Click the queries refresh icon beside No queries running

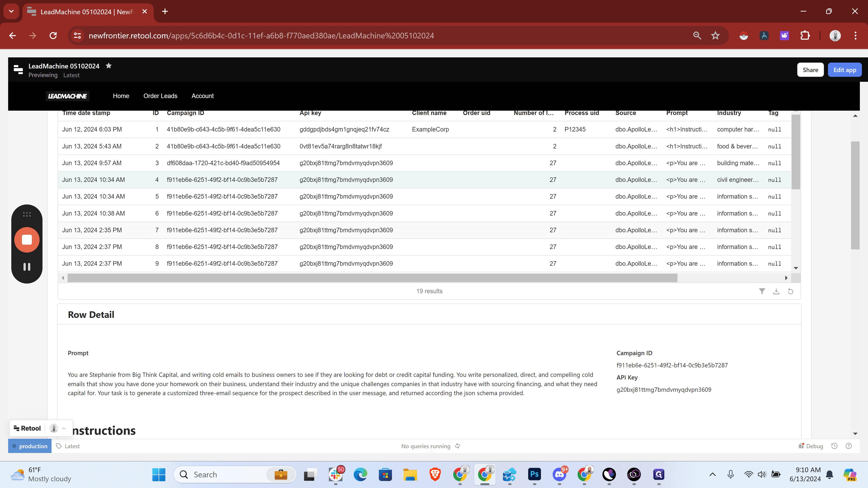pyautogui.click(x=458, y=446)
